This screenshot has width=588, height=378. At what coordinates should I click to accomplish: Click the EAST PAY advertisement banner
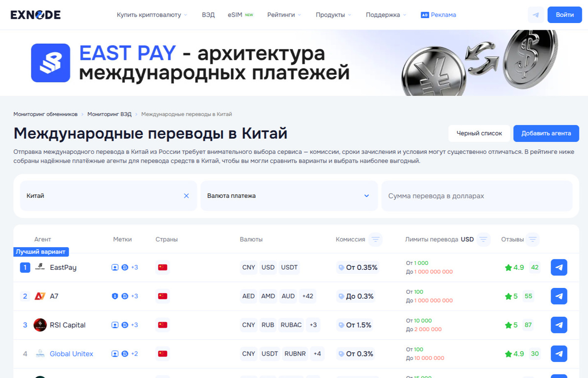pos(294,63)
